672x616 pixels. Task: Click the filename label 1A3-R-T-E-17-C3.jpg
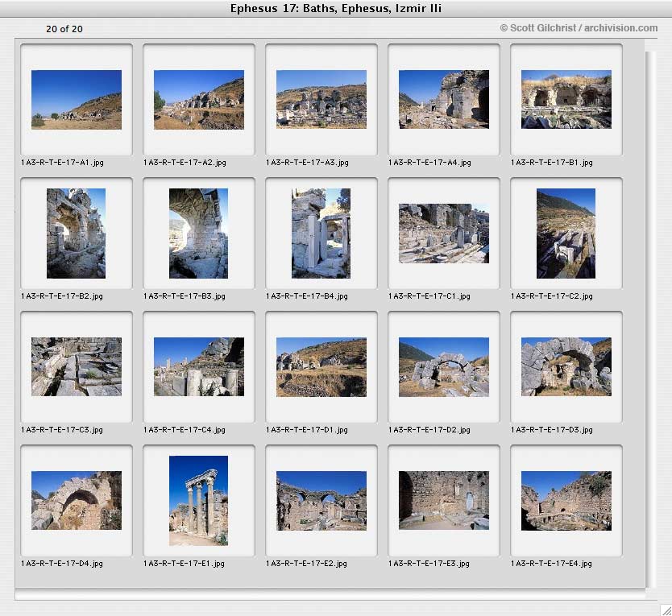(x=62, y=430)
